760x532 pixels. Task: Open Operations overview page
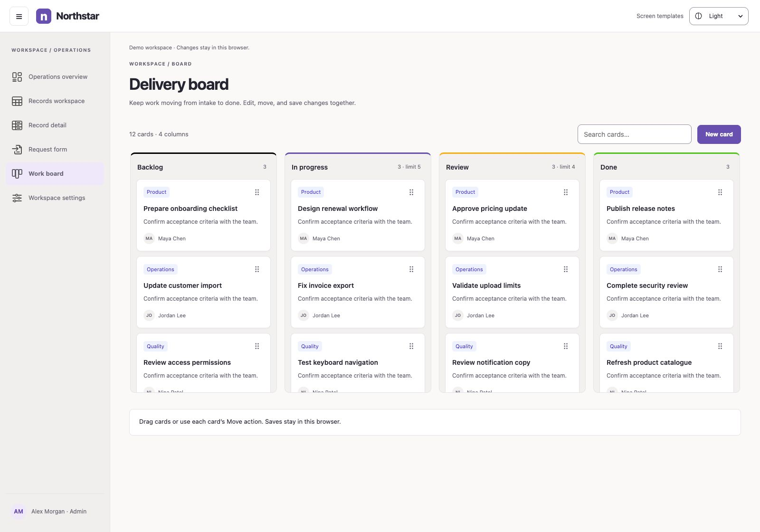55,77
